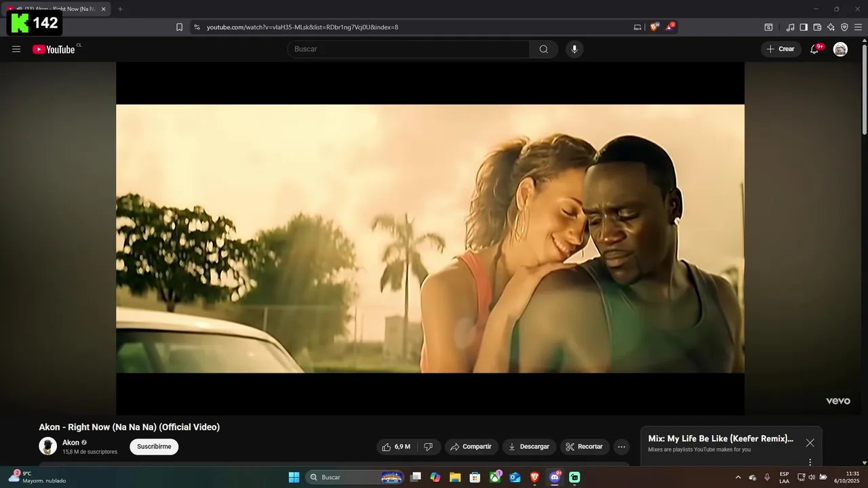Open the Windows Start menu

point(294,477)
